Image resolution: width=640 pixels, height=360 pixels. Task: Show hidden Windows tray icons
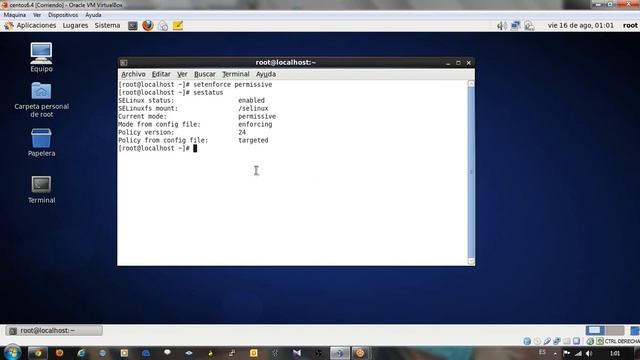tap(555, 353)
